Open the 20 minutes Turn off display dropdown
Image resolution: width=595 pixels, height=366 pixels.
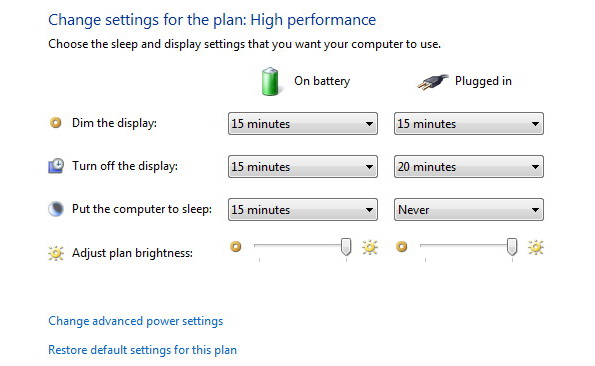pyautogui.click(x=469, y=167)
